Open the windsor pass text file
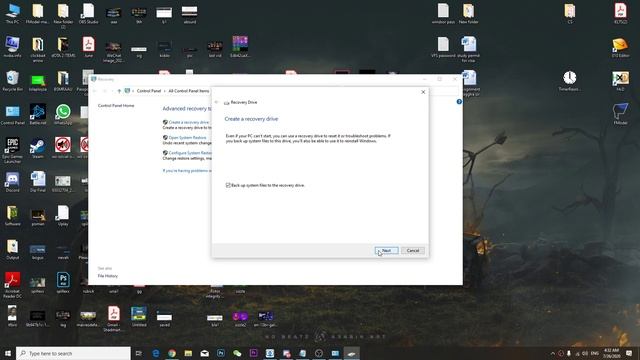 [443, 13]
